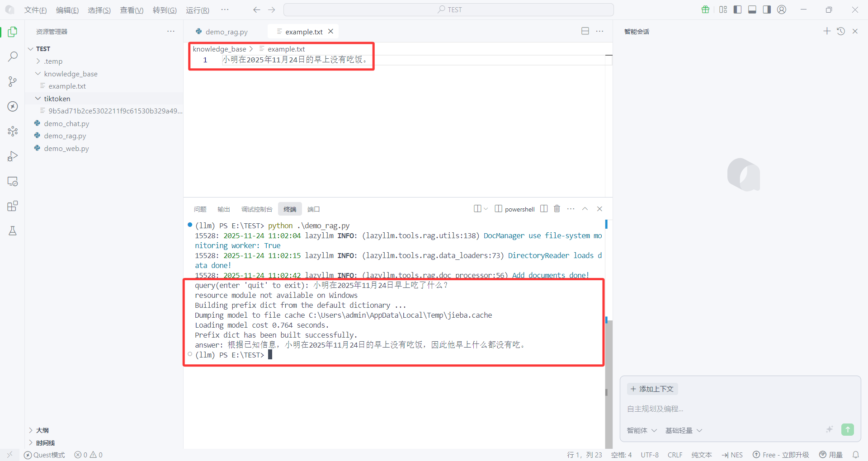
Task: Kill the terminal with trash icon
Action: (x=557, y=209)
